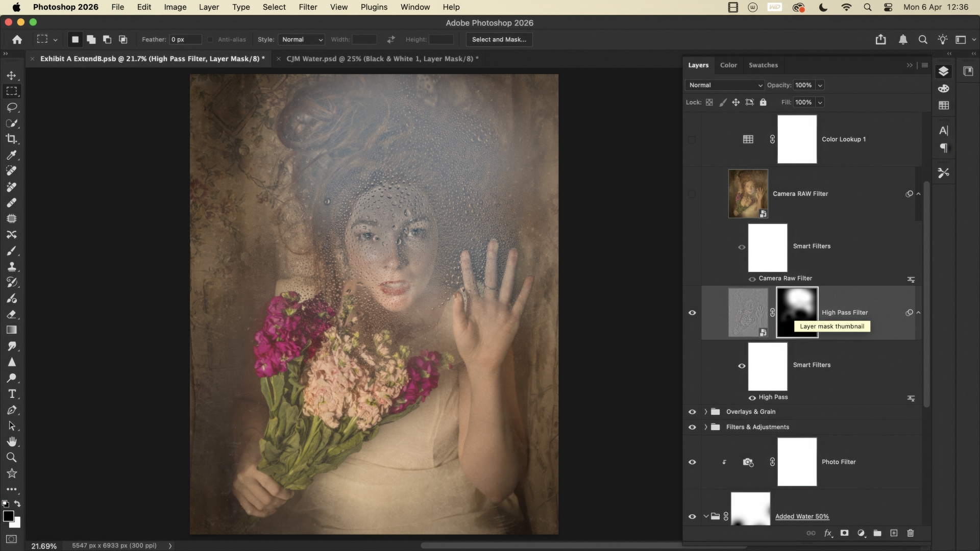Screen dimensions: 980x551
Task: Click Lock all layer icon
Action: [763, 102]
